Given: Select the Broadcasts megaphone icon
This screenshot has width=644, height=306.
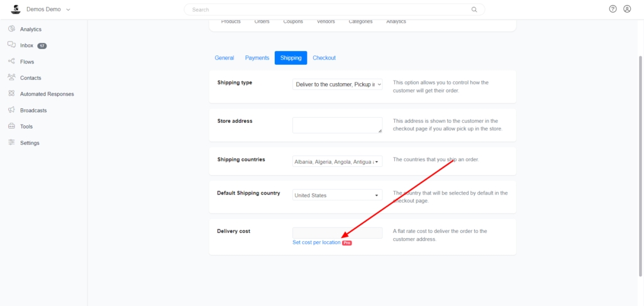Looking at the screenshot, I should [11, 110].
